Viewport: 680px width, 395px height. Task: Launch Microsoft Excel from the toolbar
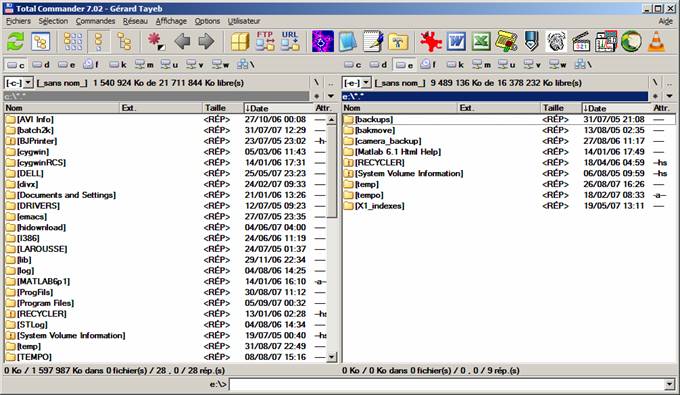pyautogui.click(x=481, y=42)
